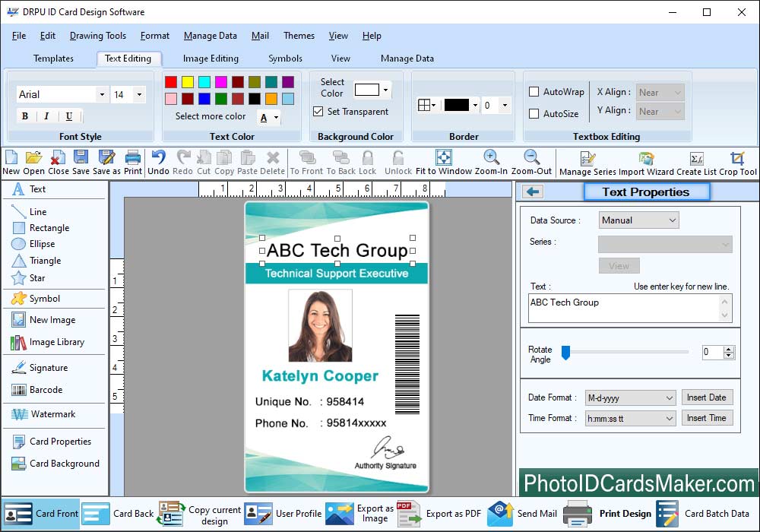Toggle Italic font style
760x532 pixels.
point(46,116)
